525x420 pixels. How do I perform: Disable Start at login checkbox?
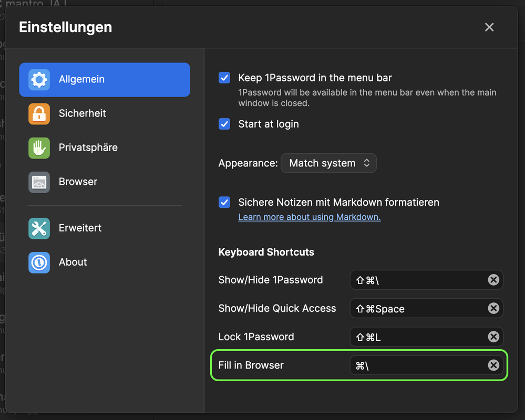pos(224,124)
